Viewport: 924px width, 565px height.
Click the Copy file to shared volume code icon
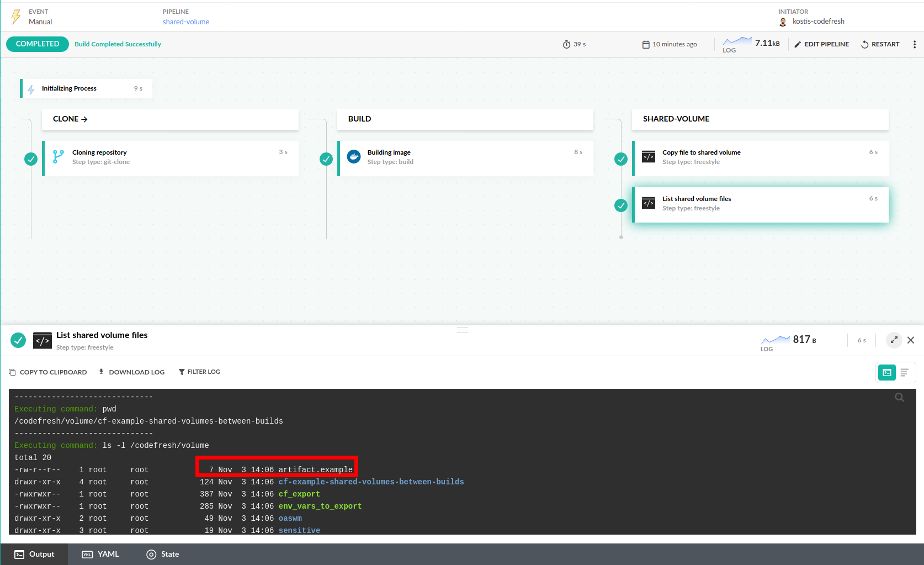[x=649, y=157]
